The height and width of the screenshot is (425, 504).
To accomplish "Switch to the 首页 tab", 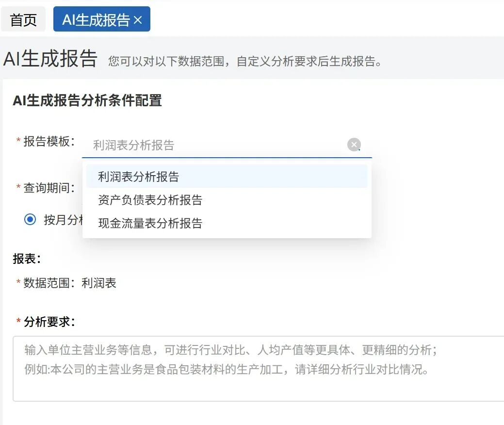I will pyautogui.click(x=23, y=20).
